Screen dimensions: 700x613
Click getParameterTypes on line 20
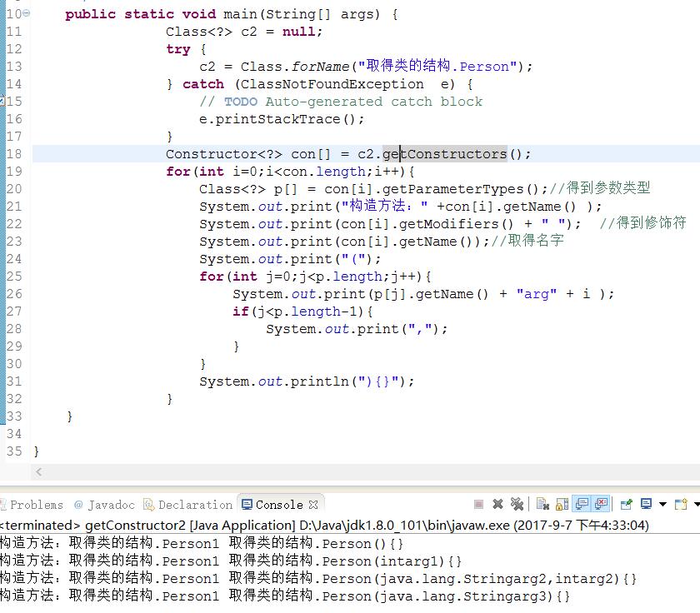pos(452,189)
